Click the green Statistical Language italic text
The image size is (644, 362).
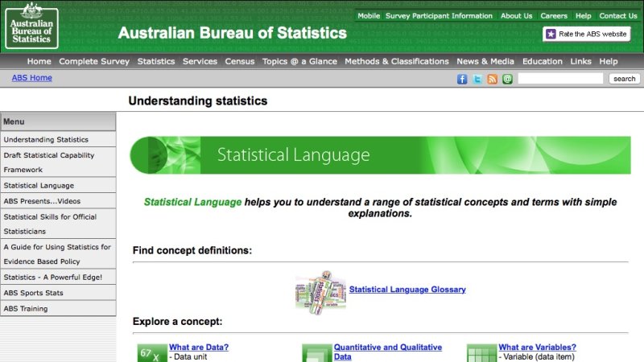click(192, 202)
